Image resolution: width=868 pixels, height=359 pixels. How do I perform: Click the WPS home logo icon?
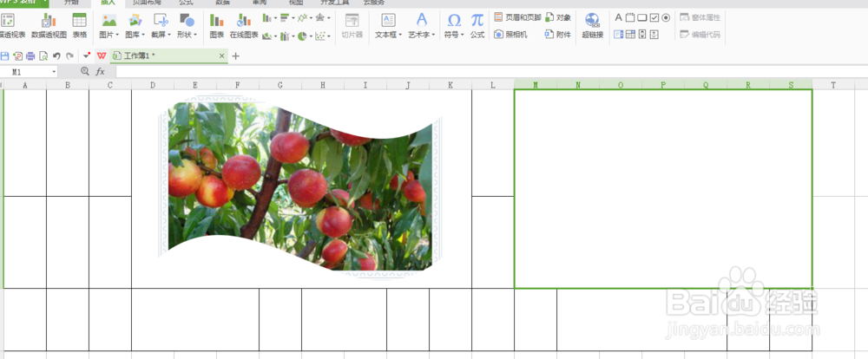click(102, 55)
